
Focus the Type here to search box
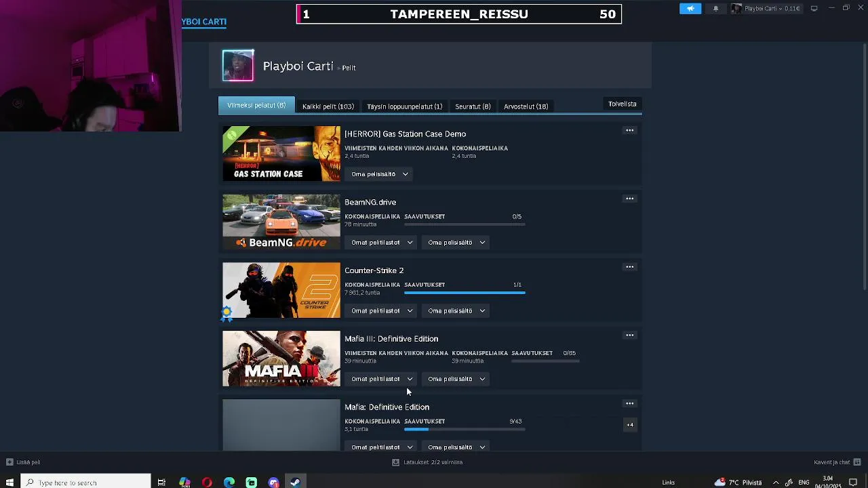pos(85,483)
